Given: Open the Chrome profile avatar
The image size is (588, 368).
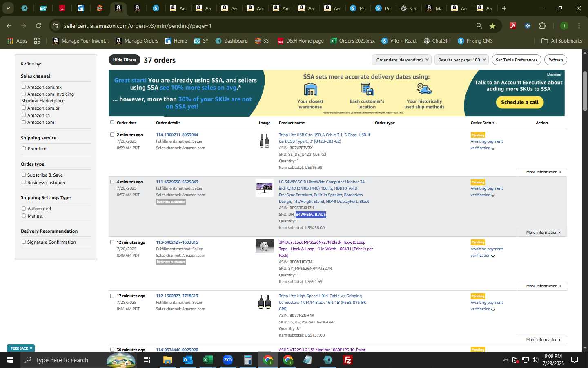Looking at the screenshot, I should 564,26.
